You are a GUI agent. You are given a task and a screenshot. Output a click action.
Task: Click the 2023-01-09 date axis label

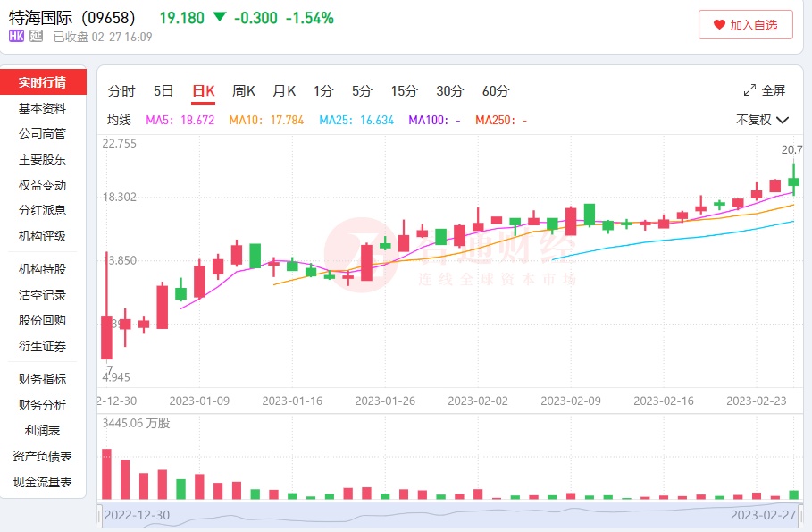[199, 401]
